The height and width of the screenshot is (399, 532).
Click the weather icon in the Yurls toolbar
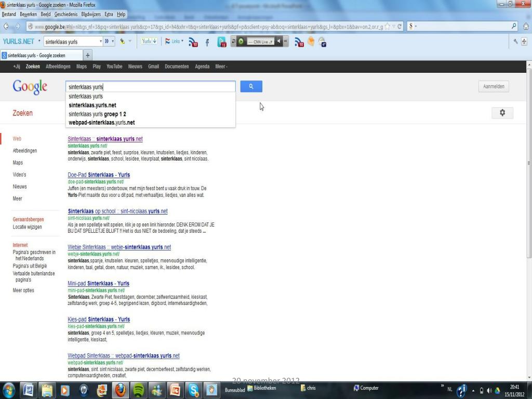(x=322, y=42)
